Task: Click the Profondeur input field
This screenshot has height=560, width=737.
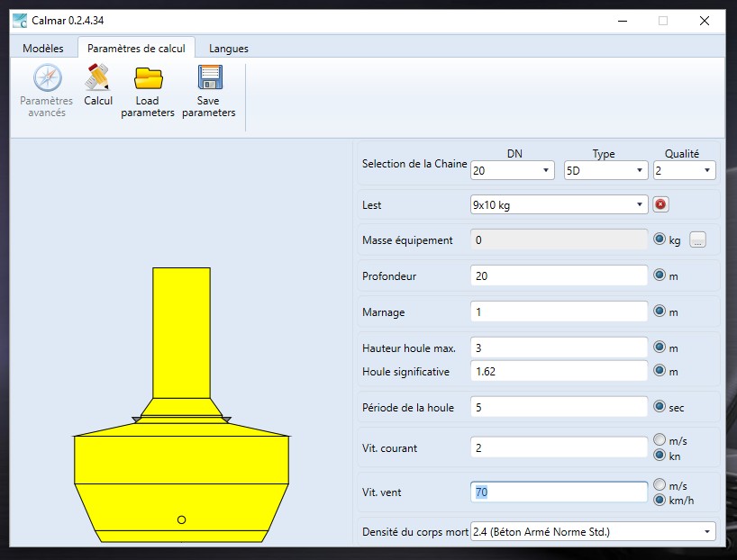Action: (558, 276)
